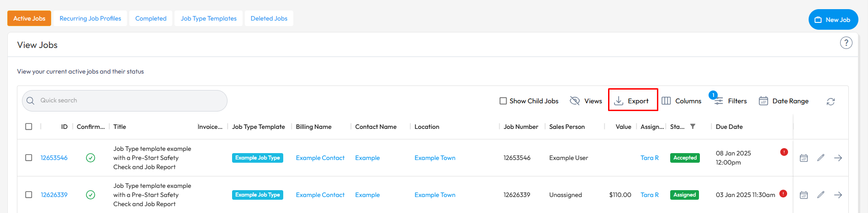Sort by the Value column header
The width and height of the screenshot is (868, 213).
(x=623, y=127)
